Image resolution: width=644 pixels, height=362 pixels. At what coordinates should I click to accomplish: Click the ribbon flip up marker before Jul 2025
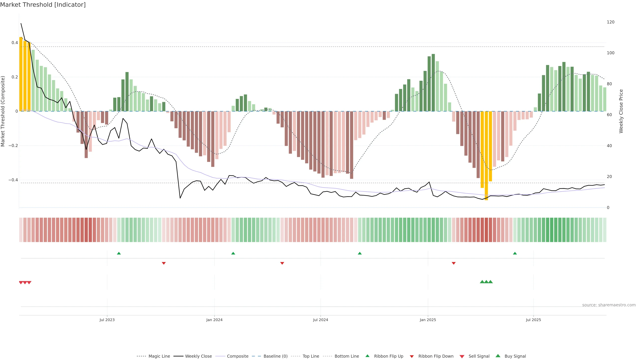pyautogui.click(x=515, y=253)
